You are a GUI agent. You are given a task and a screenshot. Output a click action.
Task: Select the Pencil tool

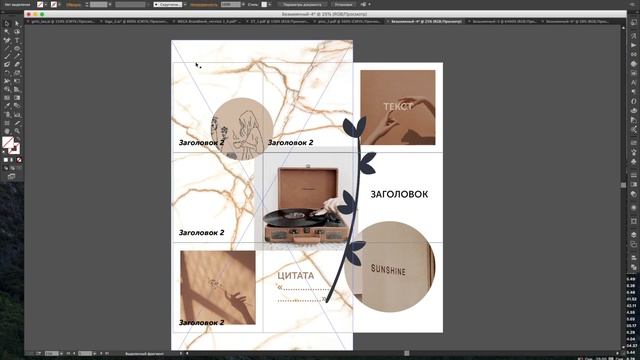click(x=17, y=57)
